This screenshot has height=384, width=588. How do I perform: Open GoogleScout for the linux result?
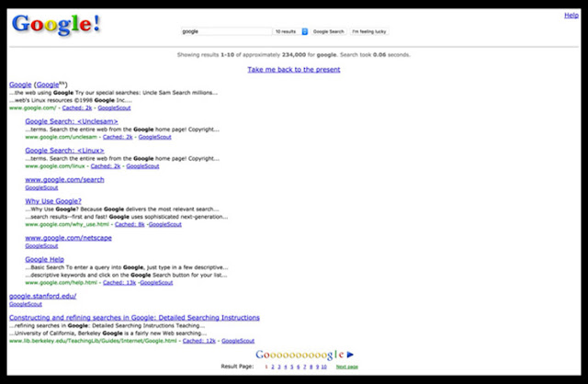(142, 166)
